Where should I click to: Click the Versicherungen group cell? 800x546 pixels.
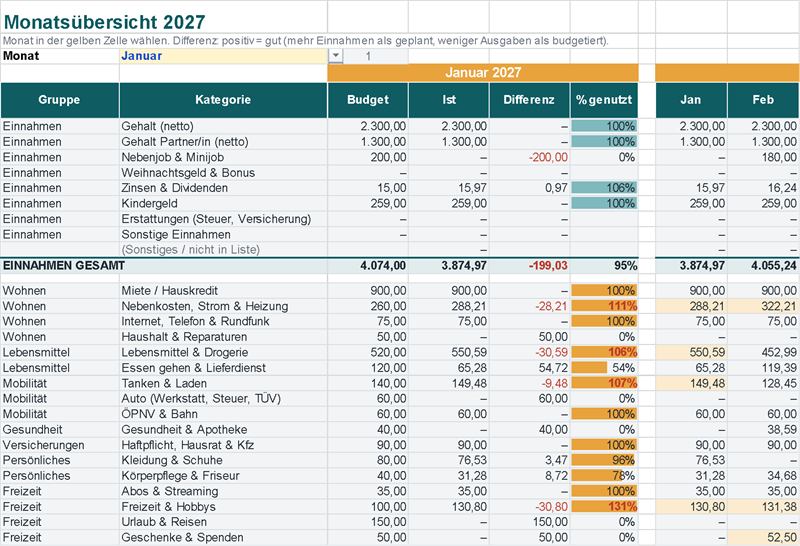pos(60,445)
